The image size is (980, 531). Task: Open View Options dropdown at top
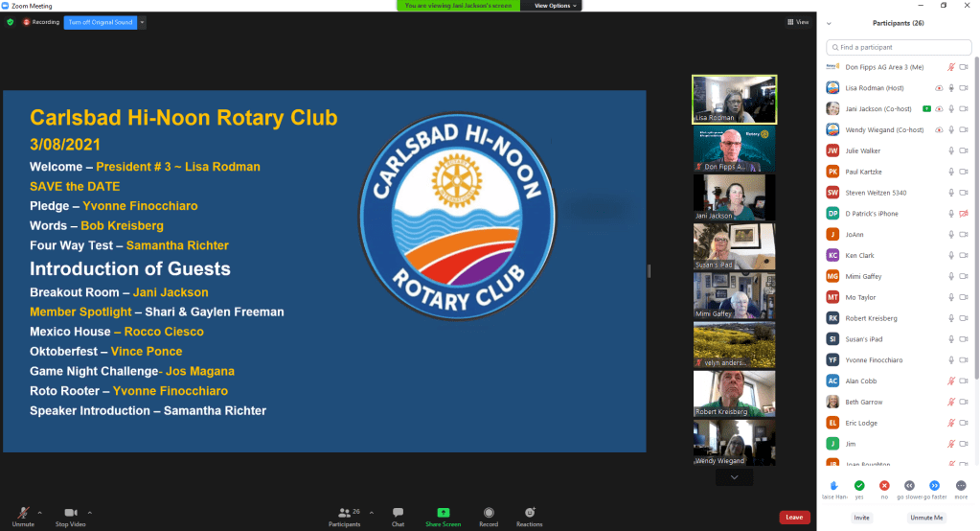click(556, 6)
